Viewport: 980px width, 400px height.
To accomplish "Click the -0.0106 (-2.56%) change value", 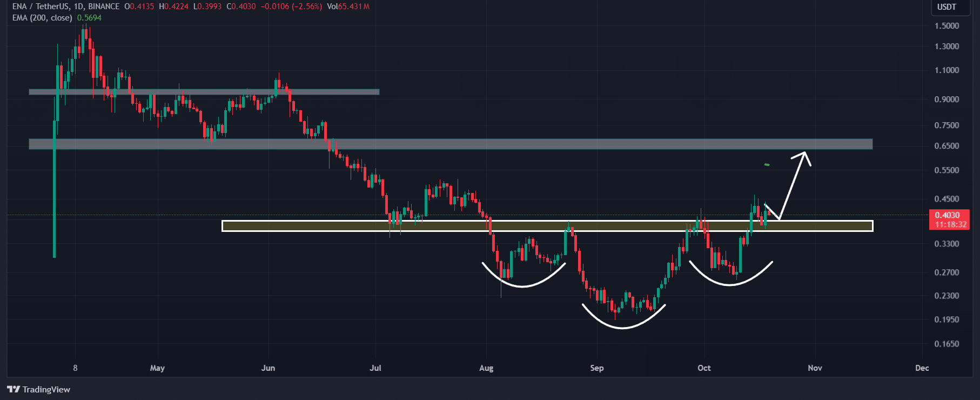I will (x=292, y=6).
